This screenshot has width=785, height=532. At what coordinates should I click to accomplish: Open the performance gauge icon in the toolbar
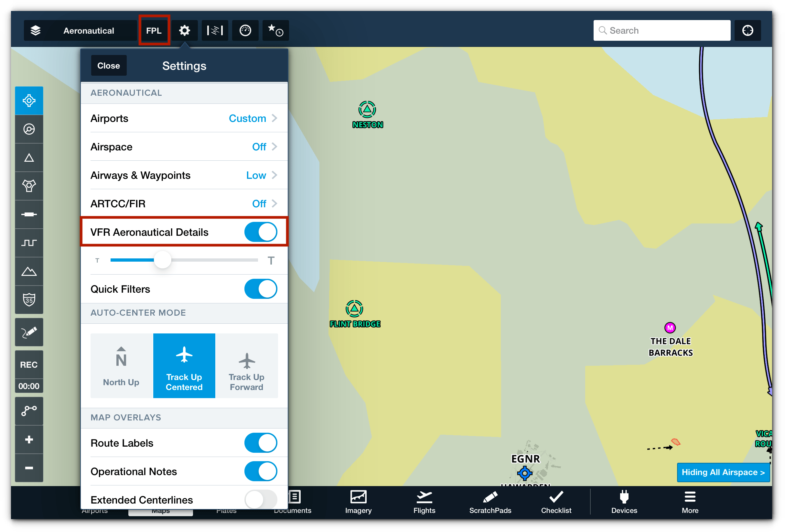tap(245, 30)
